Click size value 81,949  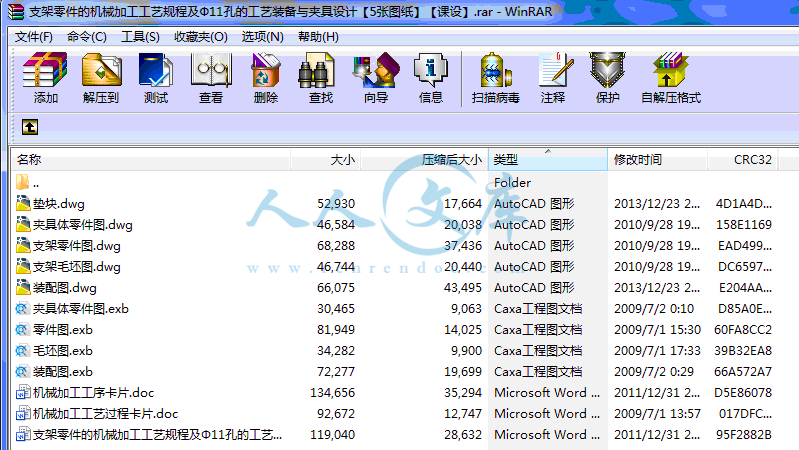tap(336, 329)
